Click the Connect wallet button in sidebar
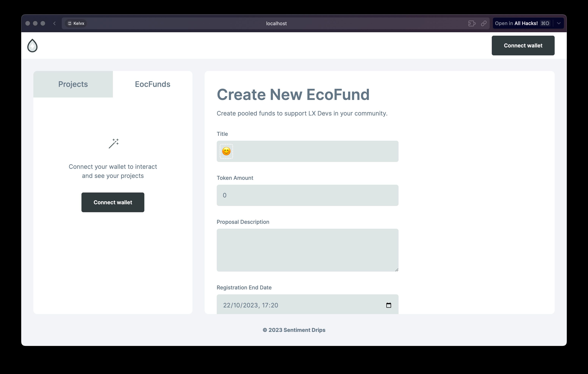Viewport: 588px width, 374px height. point(113,202)
